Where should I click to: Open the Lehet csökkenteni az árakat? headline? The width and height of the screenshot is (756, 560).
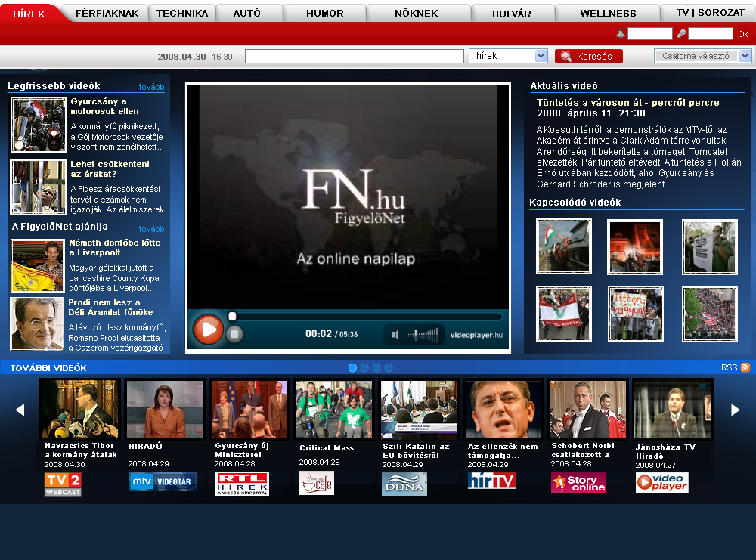point(110,169)
